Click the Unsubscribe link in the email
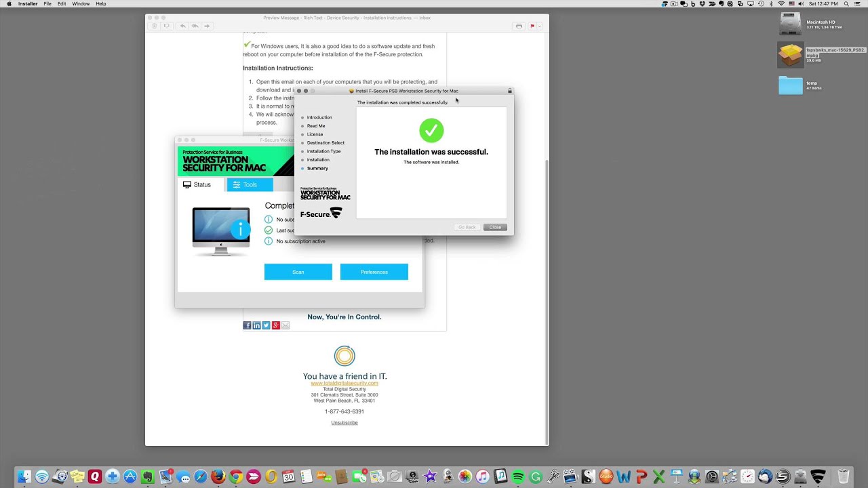The height and width of the screenshot is (488, 868). pos(344,422)
